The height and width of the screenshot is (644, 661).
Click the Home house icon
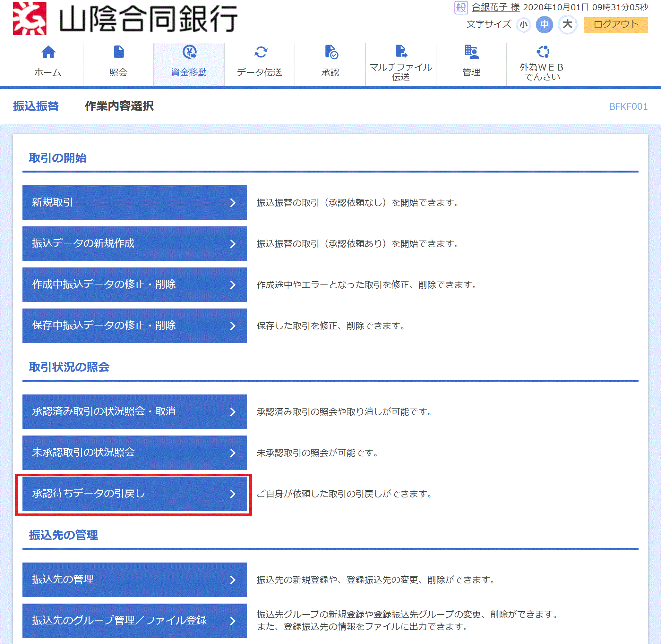(48, 52)
